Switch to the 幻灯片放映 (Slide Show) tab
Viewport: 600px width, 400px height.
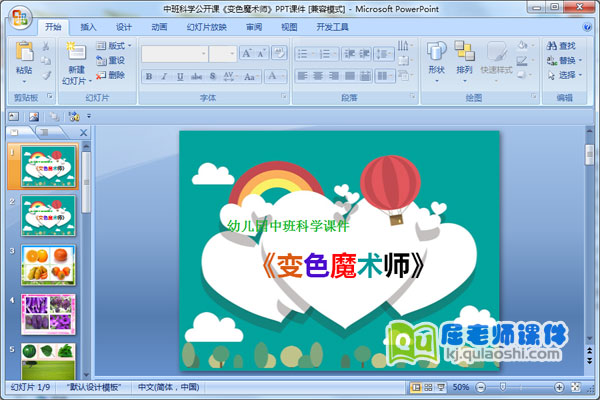(207, 27)
